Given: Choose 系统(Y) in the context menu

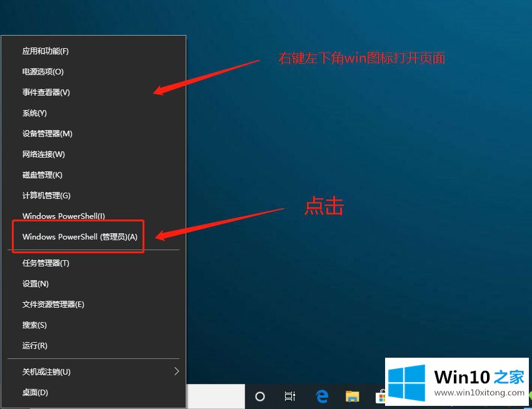Looking at the screenshot, I should click(x=35, y=113).
